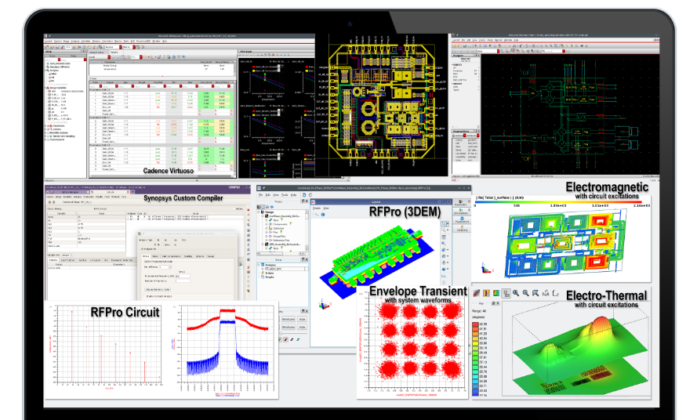
Task: Click zoom-out magnifier in Electro-Thermal toolbar
Action: click(x=525, y=293)
